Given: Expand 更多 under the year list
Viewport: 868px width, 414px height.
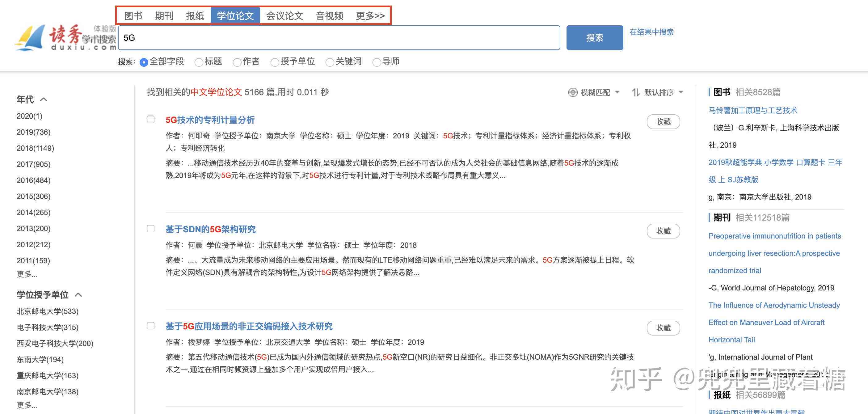Looking at the screenshot, I should click(x=27, y=274).
